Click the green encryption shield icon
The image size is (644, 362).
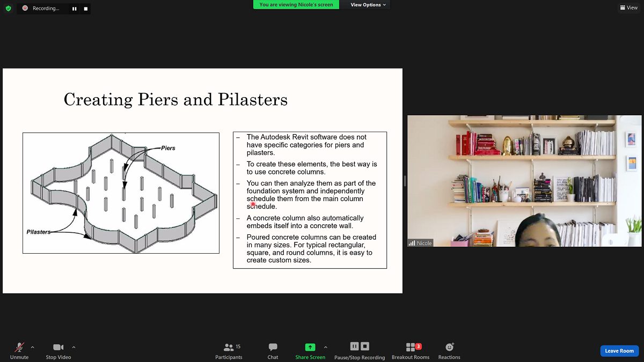click(8, 8)
